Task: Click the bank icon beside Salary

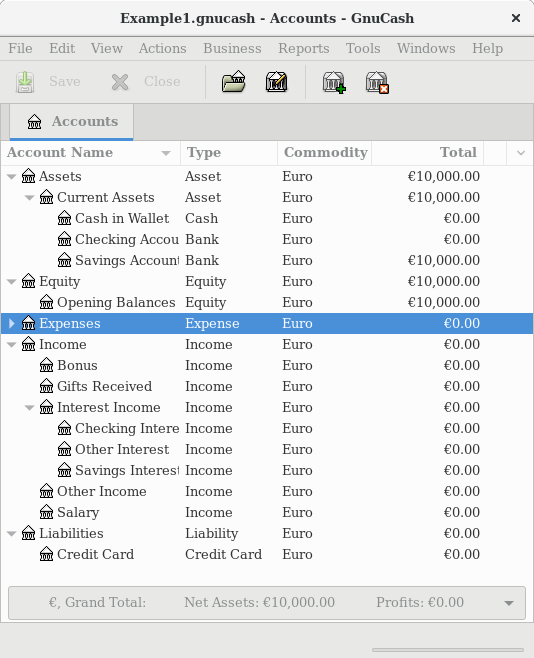Action: coord(47,512)
